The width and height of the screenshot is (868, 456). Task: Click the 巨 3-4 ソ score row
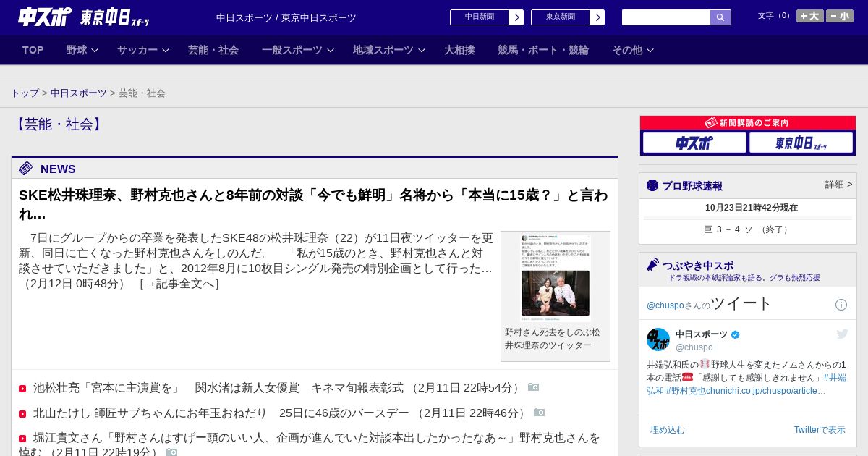point(748,229)
